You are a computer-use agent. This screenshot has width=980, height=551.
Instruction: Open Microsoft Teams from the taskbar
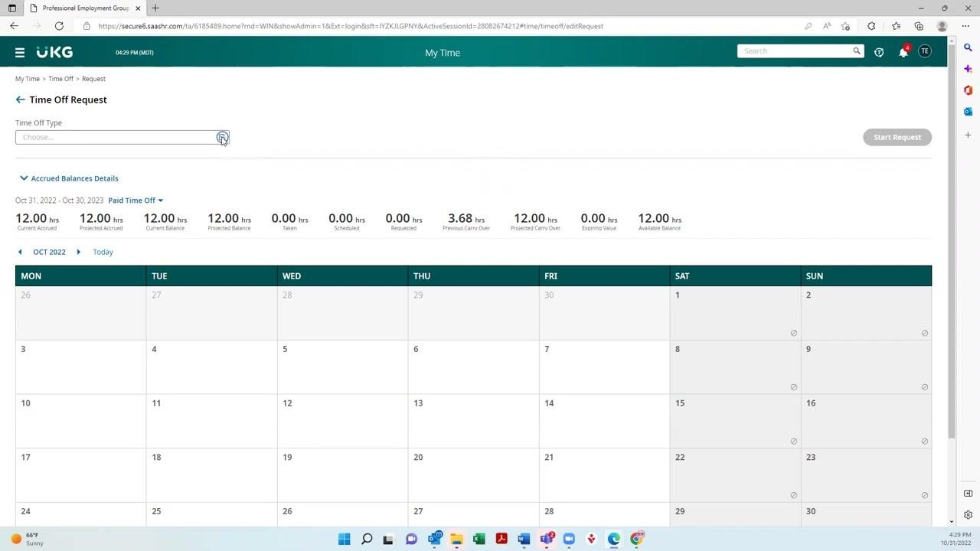point(547,539)
